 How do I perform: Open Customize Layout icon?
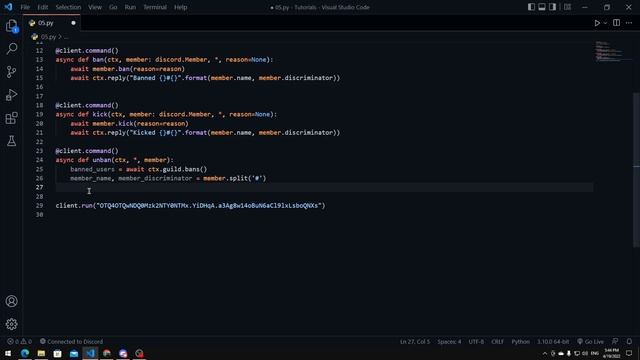567,7
